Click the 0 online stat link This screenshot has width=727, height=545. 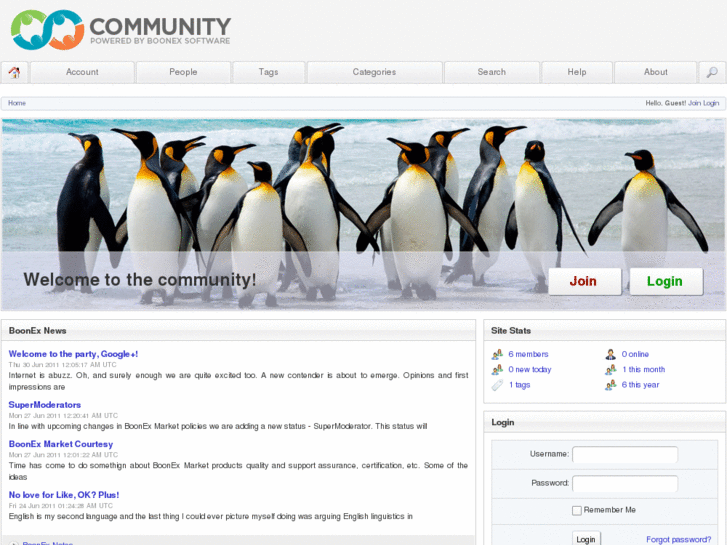click(635, 354)
